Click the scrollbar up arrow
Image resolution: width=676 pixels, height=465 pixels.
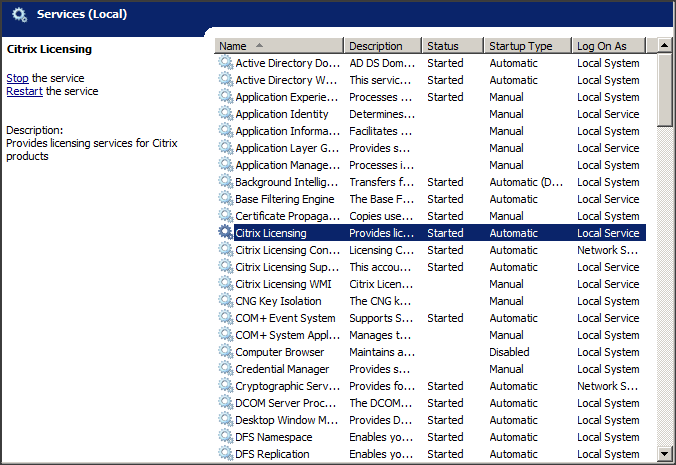click(665, 46)
